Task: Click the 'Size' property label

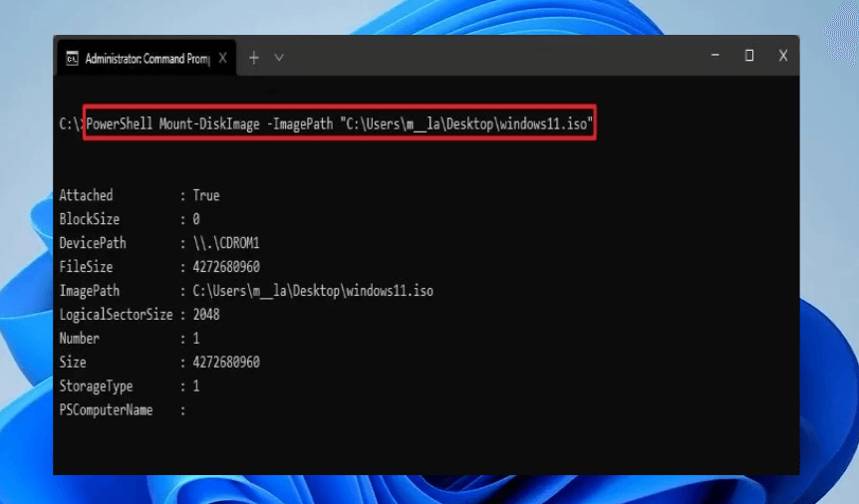Action: (x=73, y=363)
